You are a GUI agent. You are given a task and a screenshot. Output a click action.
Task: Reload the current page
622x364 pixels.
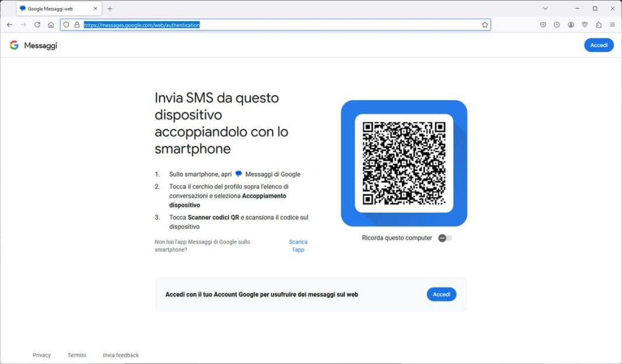(x=37, y=24)
